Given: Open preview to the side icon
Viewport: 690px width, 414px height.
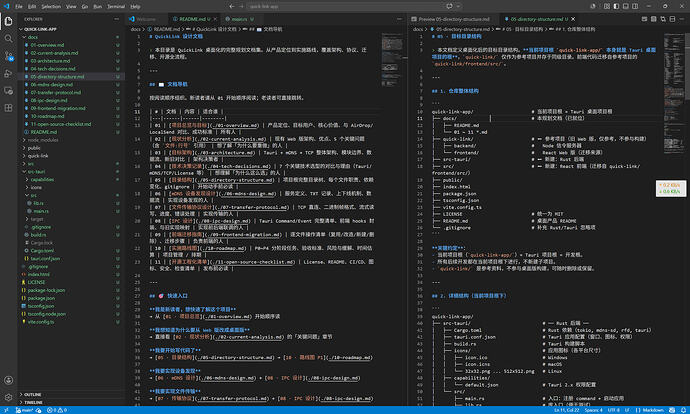Looking at the screenshot, I should pos(653,19).
